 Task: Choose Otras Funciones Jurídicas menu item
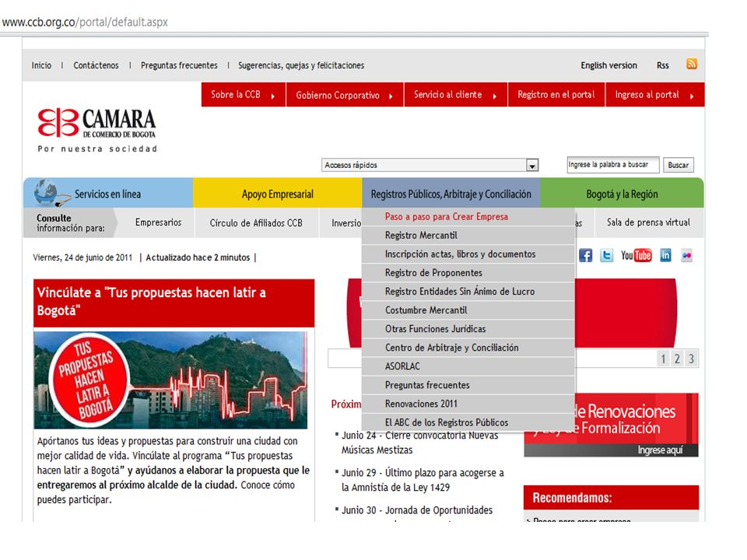click(468, 329)
